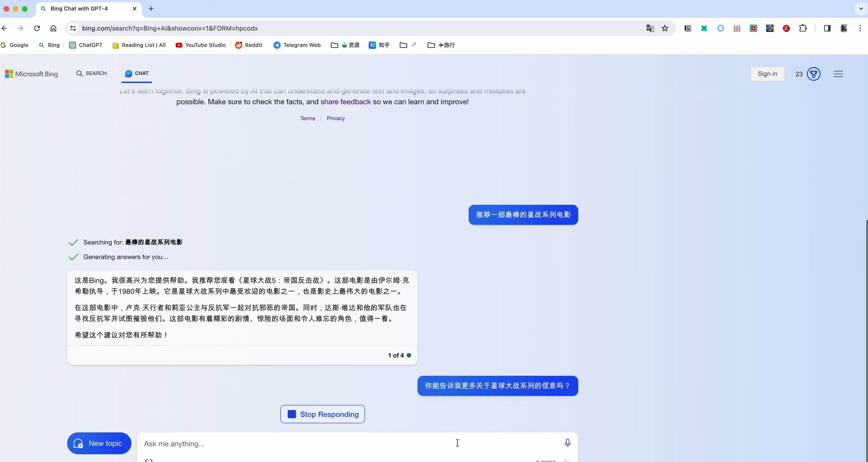Click the Stop Responding button

323,414
